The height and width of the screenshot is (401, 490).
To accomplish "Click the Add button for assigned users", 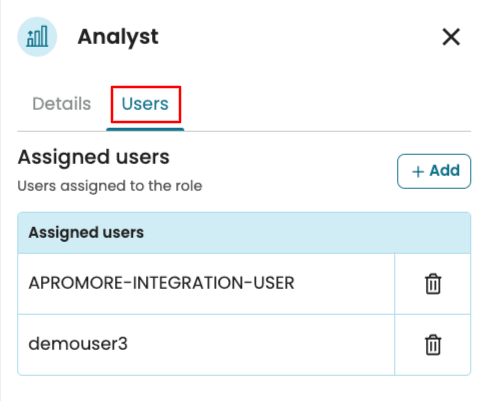I will tap(434, 171).
